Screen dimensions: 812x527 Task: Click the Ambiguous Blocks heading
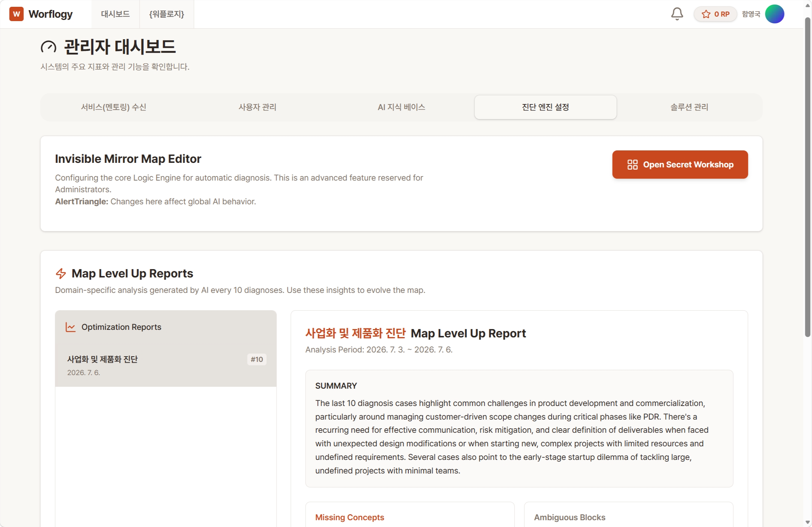569,517
